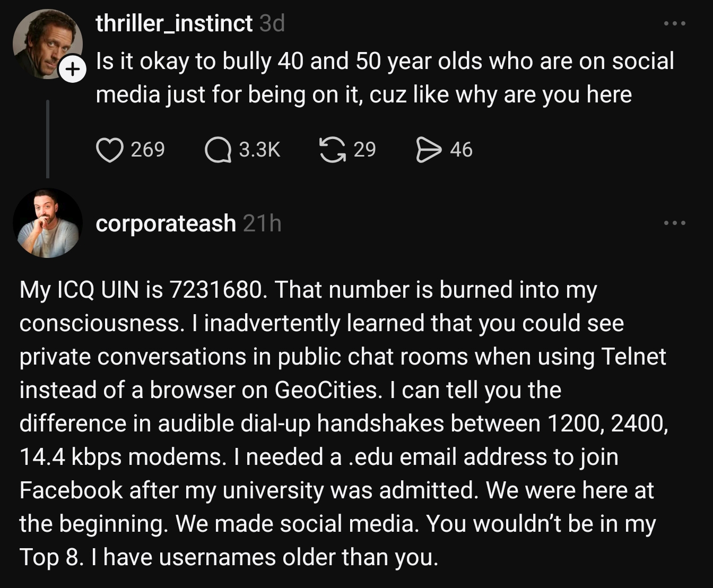The width and height of the screenshot is (713, 588).
Task: Click the vertical thread line below the avatar
Action: [48, 139]
